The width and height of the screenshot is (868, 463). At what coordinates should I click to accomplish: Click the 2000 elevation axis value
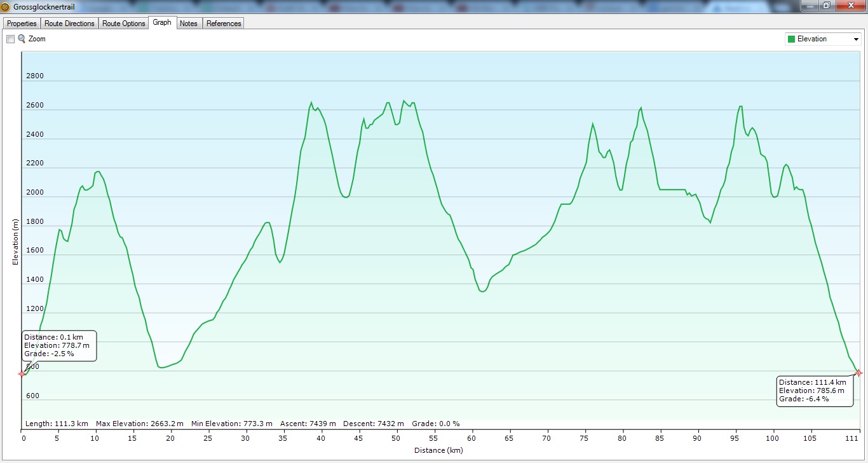coord(35,193)
